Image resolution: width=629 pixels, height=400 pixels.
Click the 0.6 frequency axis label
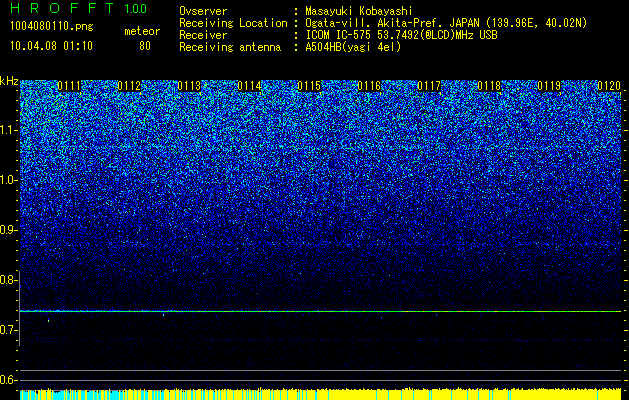pyautogui.click(x=9, y=380)
